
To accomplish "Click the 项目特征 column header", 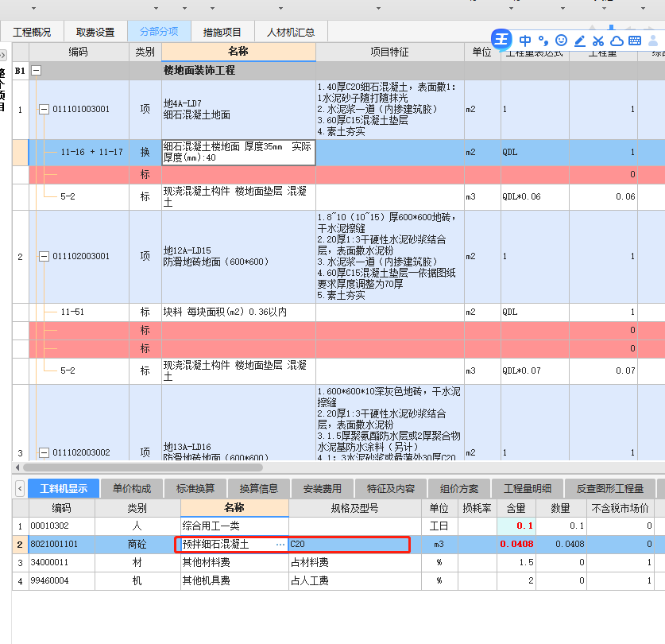I will click(390, 52).
